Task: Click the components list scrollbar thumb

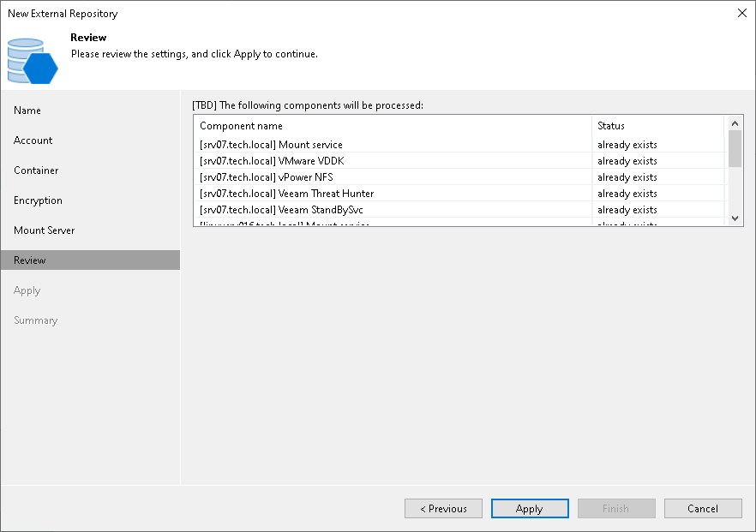Action: 735,148
